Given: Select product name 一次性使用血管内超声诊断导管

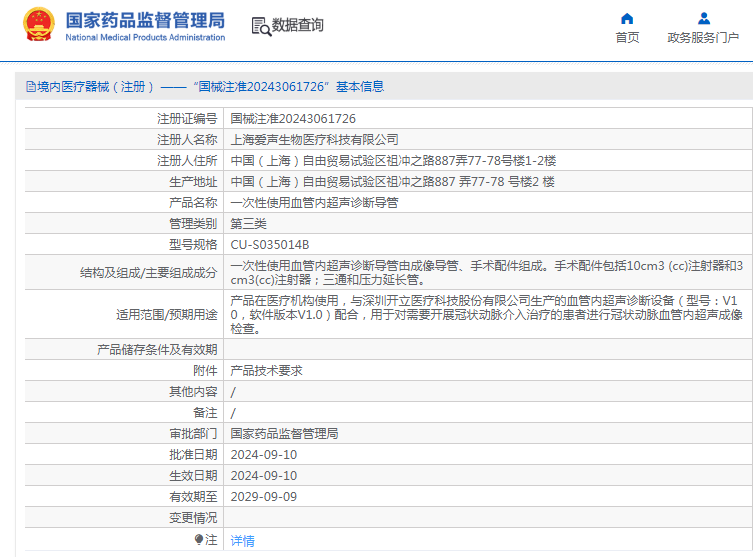Looking at the screenshot, I should coord(314,203).
